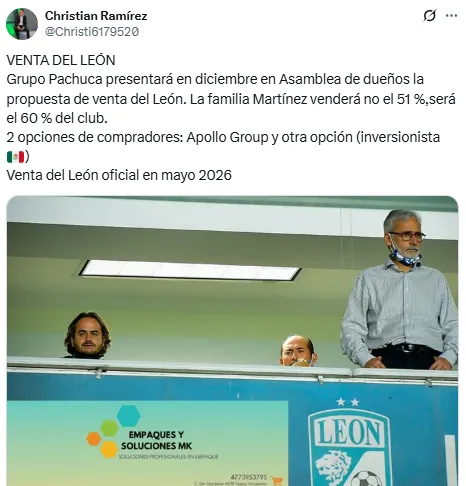Click the hexagon logo on sponsor banner

[114, 430]
